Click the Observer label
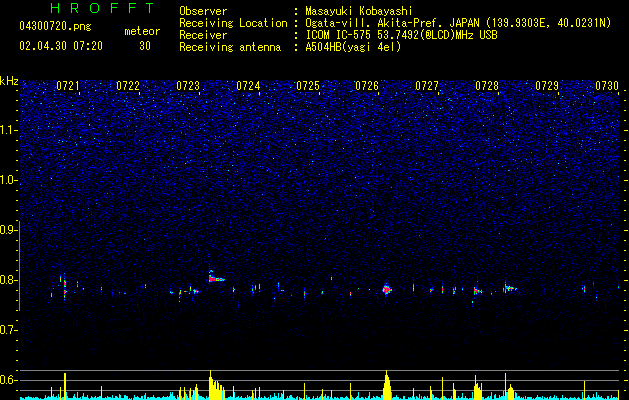629x400 pixels. pos(203,11)
